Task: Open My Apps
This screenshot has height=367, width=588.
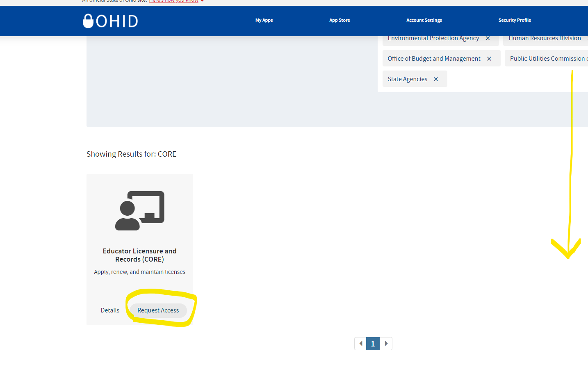Action: click(x=264, y=20)
